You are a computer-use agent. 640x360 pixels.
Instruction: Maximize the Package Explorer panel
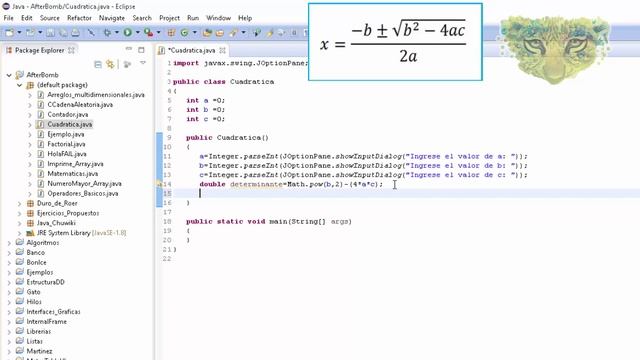(141, 50)
